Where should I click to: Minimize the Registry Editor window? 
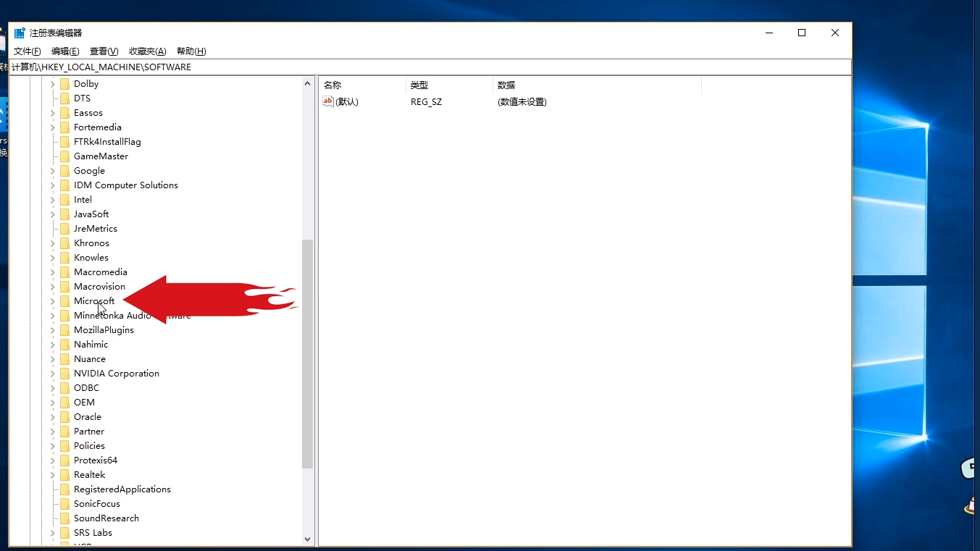tap(768, 33)
